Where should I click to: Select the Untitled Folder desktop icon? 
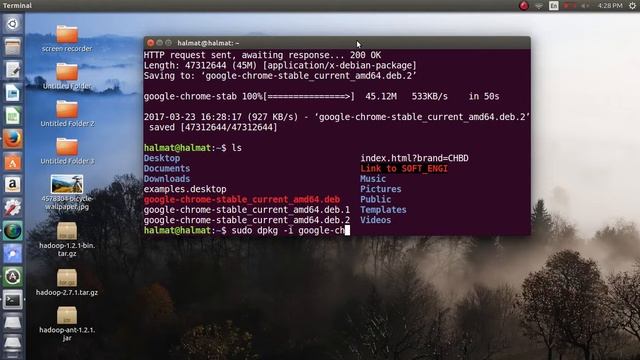pos(67,76)
